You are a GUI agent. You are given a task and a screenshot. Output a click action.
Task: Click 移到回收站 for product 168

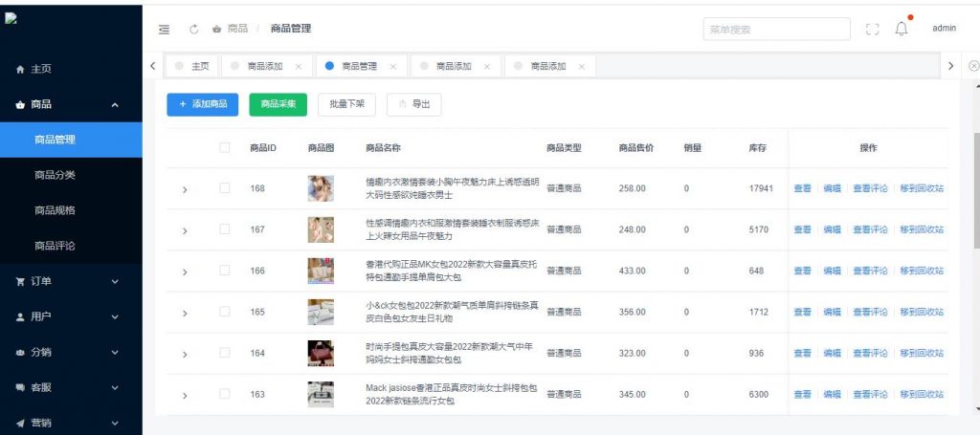(922, 187)
